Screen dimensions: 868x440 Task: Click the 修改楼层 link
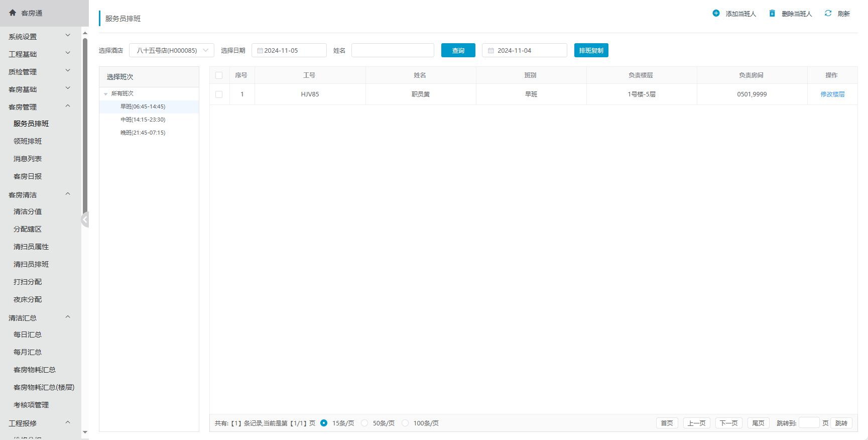pyautogui.click(x=832, y=94)
